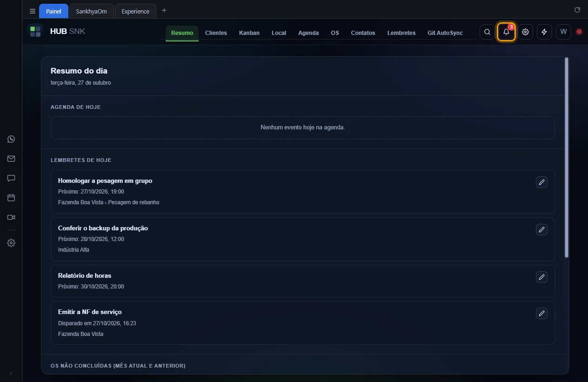Image resolution: width=588 pixels, height=382 pixels.
Task: Open WhatsApp from the left sidebar
Action: point(11,139)
